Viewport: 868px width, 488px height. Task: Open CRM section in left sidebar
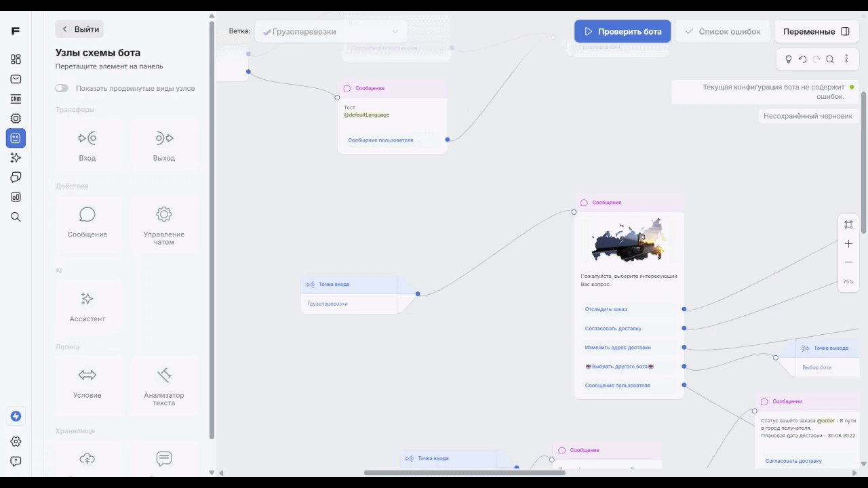[16, 99]
